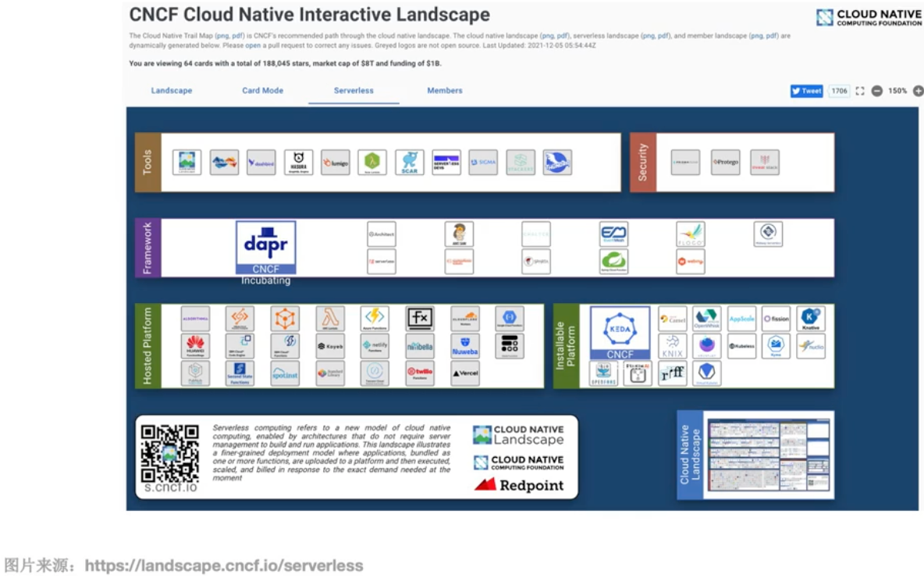This screenshot has width=924, height=578.
Task: Click the Sigma logo in Tools
Action: [x=483, y=162]
